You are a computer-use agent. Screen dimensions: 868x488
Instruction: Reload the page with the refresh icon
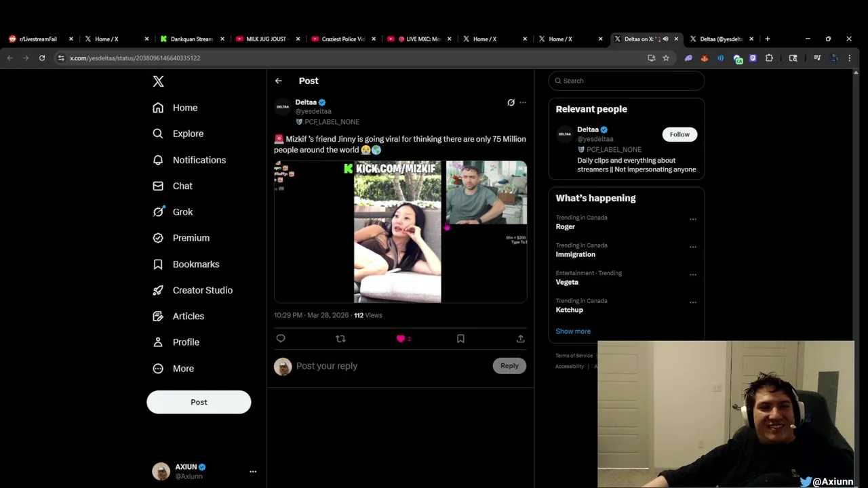pos(42,58)
